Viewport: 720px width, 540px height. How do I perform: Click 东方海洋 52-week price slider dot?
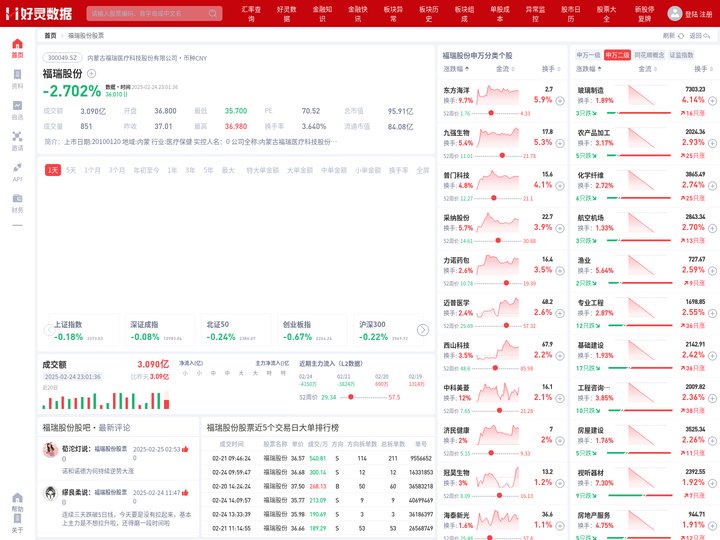click(491, 113)
